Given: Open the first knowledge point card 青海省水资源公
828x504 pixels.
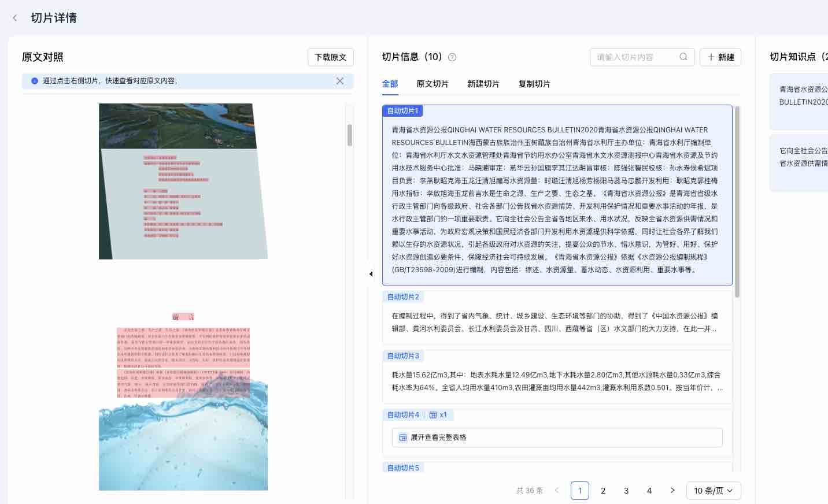Looking at the screenshot, I should (x=799, y=101).
